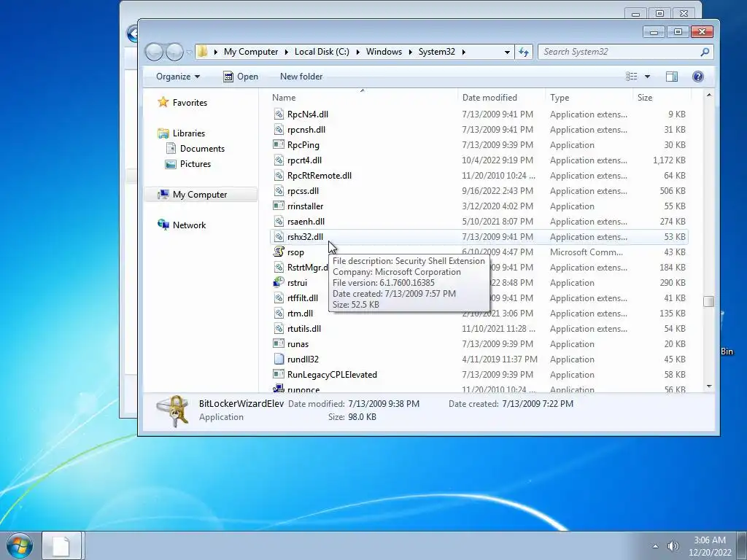Click the taskbar blank document button
Screen dimensions: 747x560
click(61, 545)
